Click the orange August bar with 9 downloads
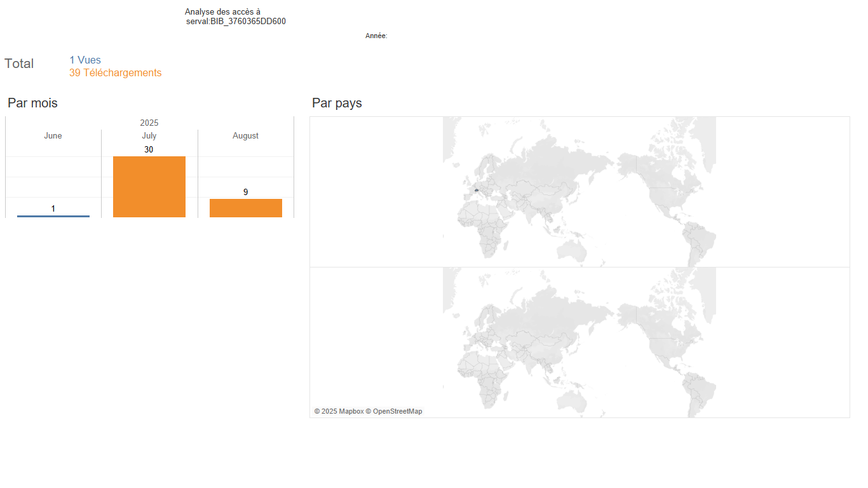 tap(246, 208)
